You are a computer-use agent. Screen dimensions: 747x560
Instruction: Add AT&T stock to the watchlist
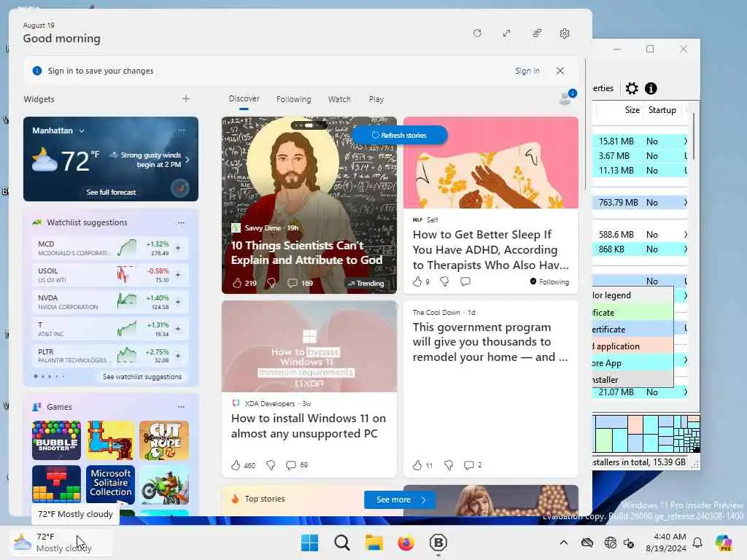(178, 329)
